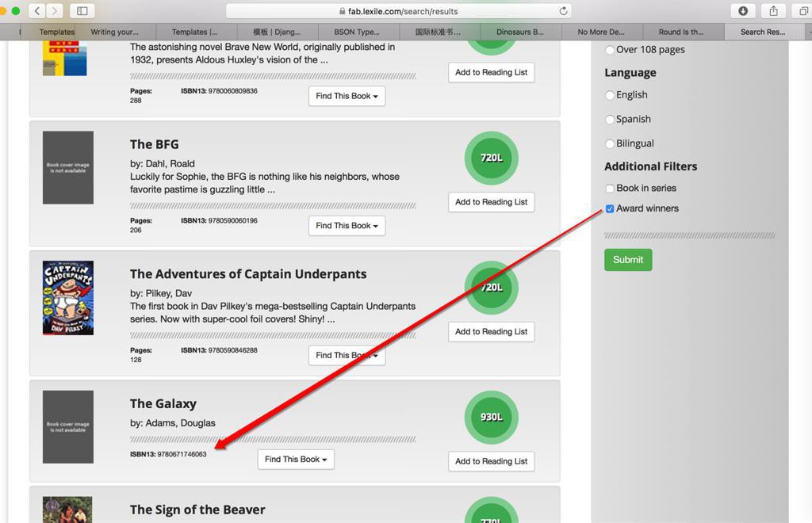
Task: Click the Safari share icon
Action: coord(773,11)
